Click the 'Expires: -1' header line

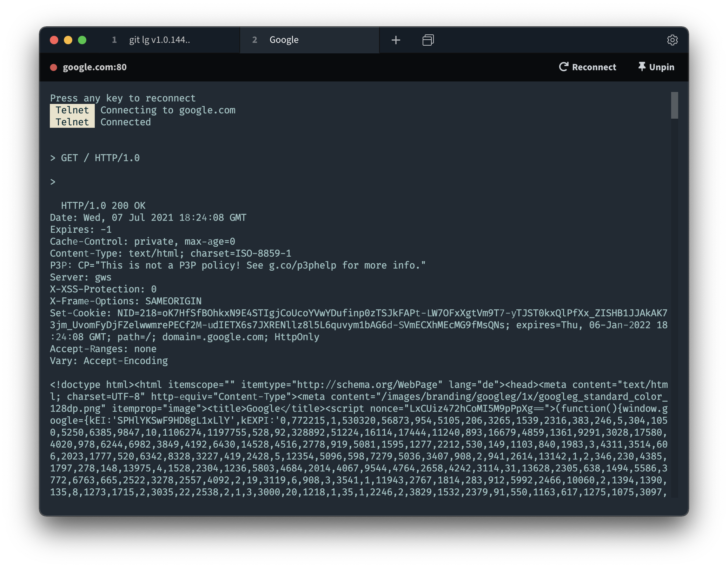81,230
